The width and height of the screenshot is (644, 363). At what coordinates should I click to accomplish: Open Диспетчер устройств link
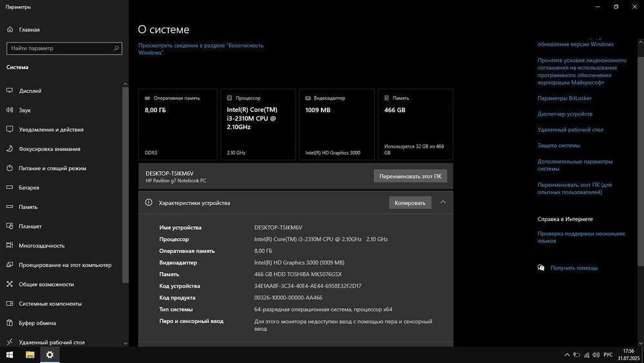click(565, 114)
